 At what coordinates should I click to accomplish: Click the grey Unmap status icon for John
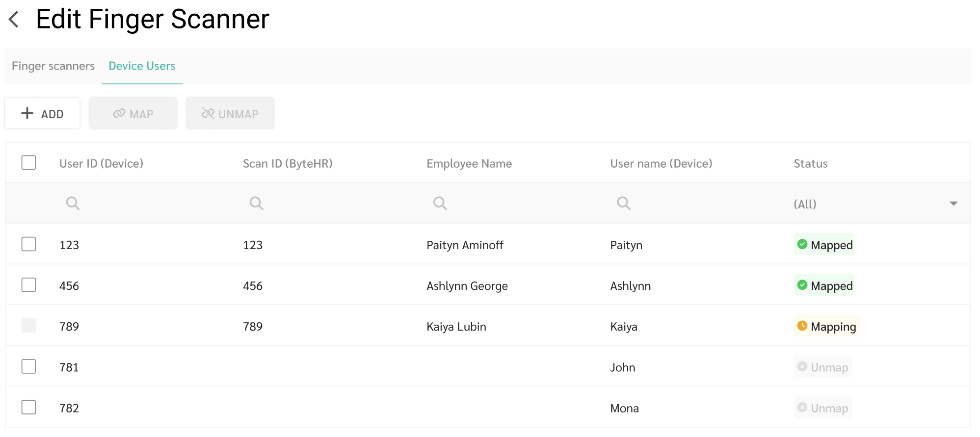(802, 366)
